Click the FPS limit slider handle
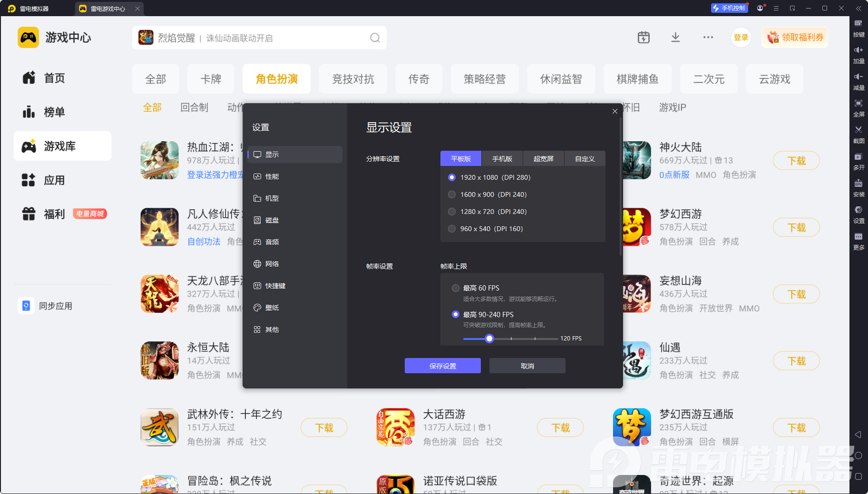This screenshot has width=868, height=494. pos(489,339)
